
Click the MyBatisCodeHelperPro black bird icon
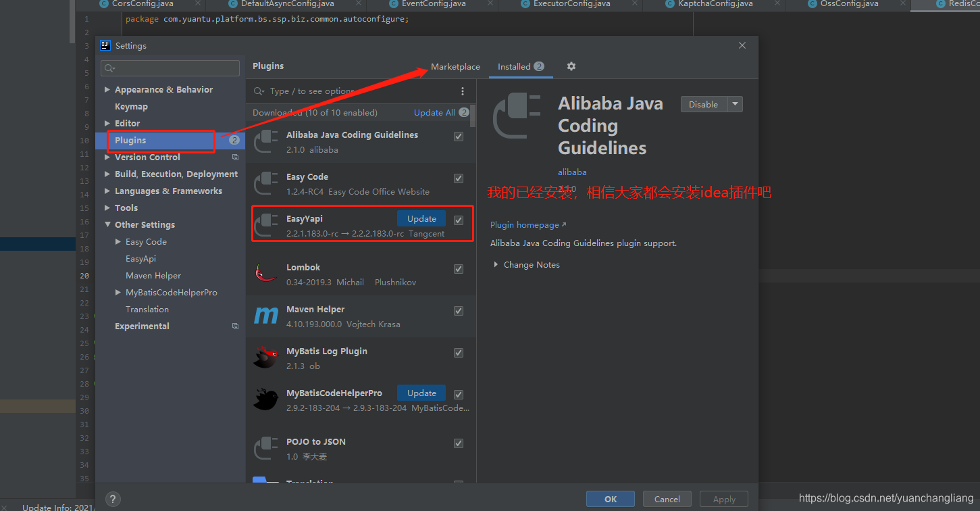coord(266,399)
